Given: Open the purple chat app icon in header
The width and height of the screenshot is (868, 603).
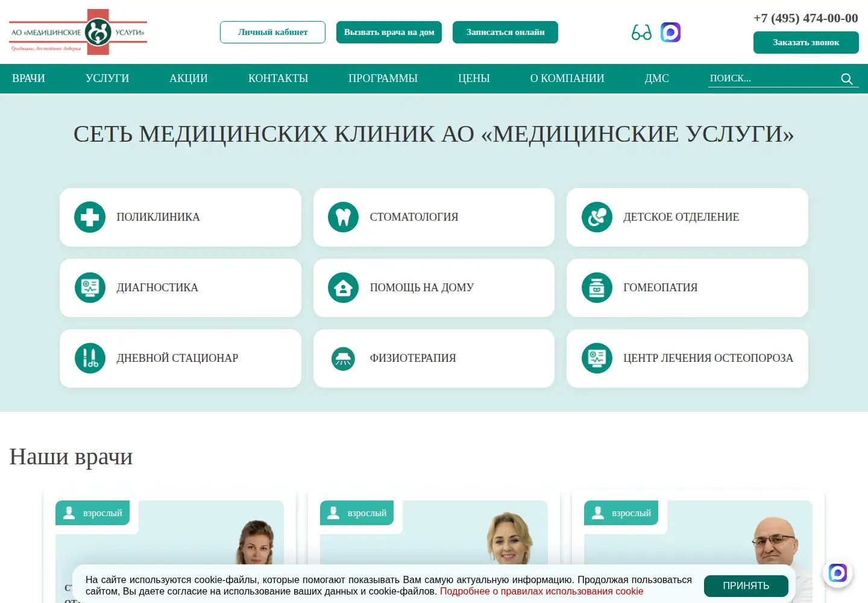Looking at the screenshot, I should [670, 33].
